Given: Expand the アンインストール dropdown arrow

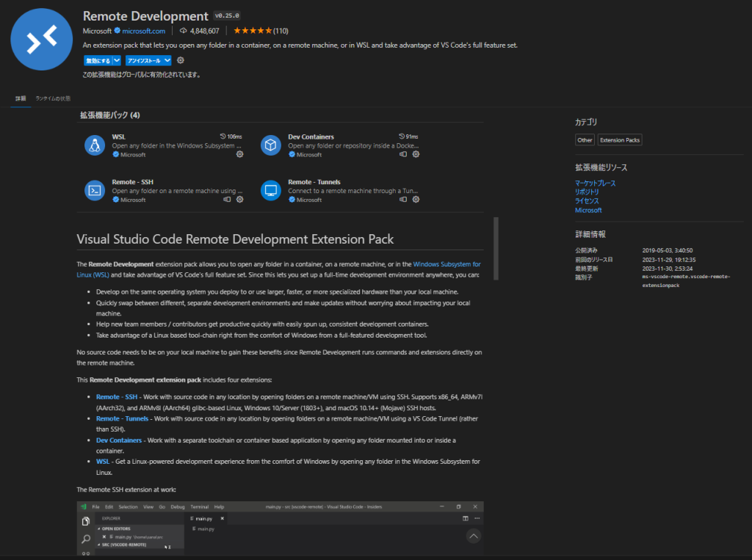Looking at the screenshot, I should click(x=167, y=60).
